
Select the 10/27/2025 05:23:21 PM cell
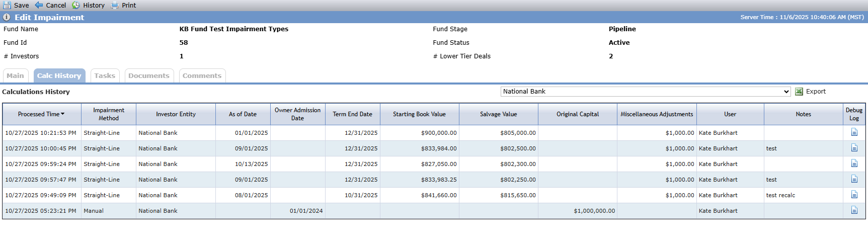click(x=41, y=211)
